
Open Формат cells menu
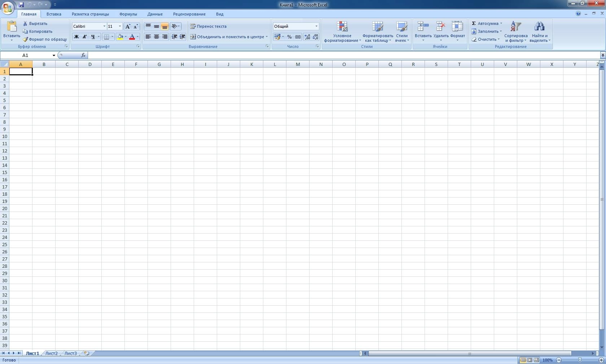(x=457, y=31)
